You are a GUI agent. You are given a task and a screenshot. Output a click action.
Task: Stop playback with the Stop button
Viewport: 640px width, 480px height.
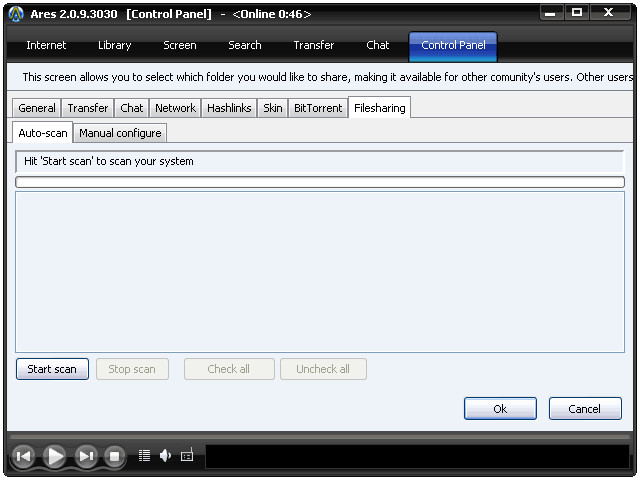point(115,456)
